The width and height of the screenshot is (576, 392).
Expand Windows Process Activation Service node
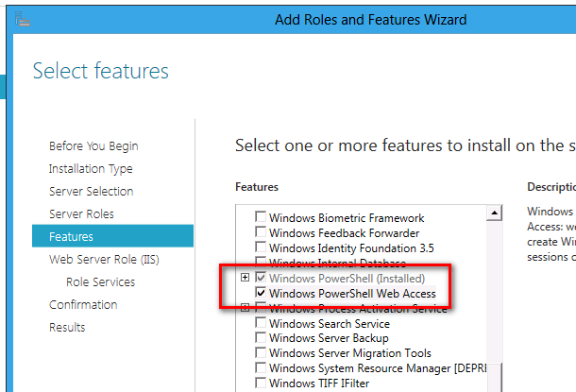[246, 308]
